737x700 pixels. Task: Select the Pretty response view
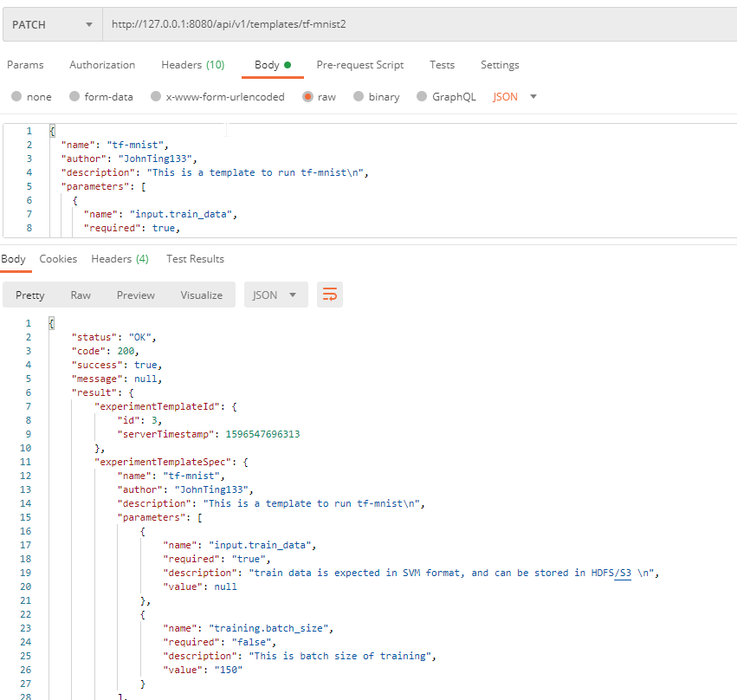pyautogui.click(x=30, y=295)
